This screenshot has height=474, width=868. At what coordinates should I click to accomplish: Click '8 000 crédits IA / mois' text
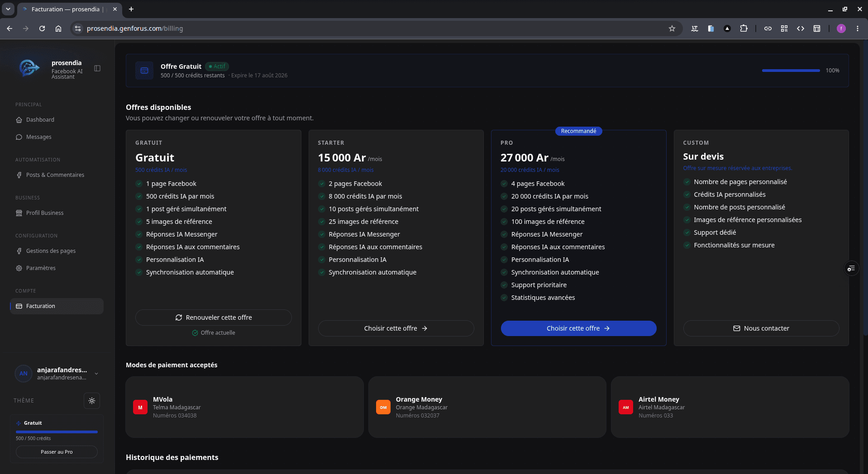[x=346, y=170]
